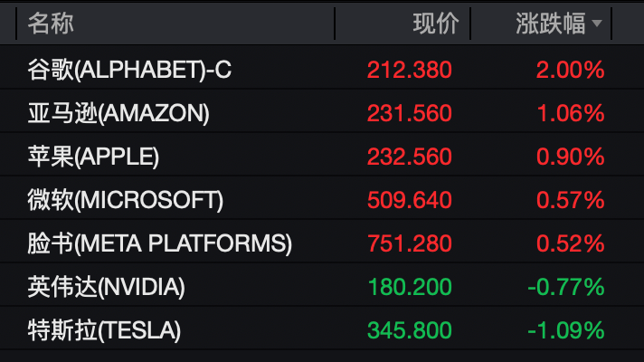The height and width of the screenshot is (362, 644).
Task: Open the 亚马逊(AMAZON) stock row
Action: 322,113
